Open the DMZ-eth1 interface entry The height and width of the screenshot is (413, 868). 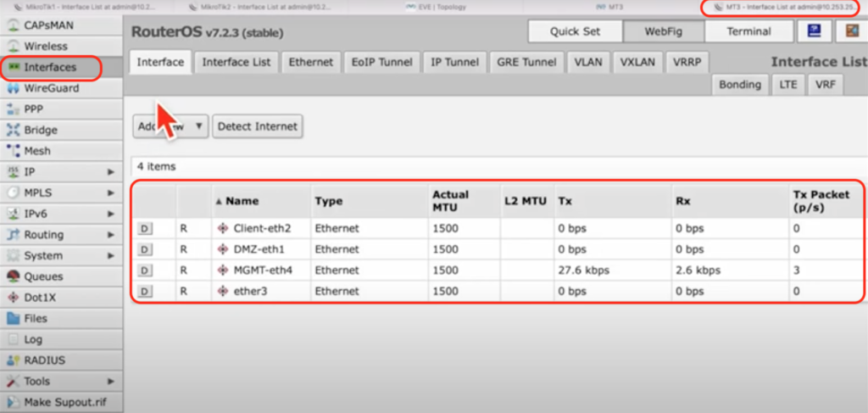click(x=258, y=249)
